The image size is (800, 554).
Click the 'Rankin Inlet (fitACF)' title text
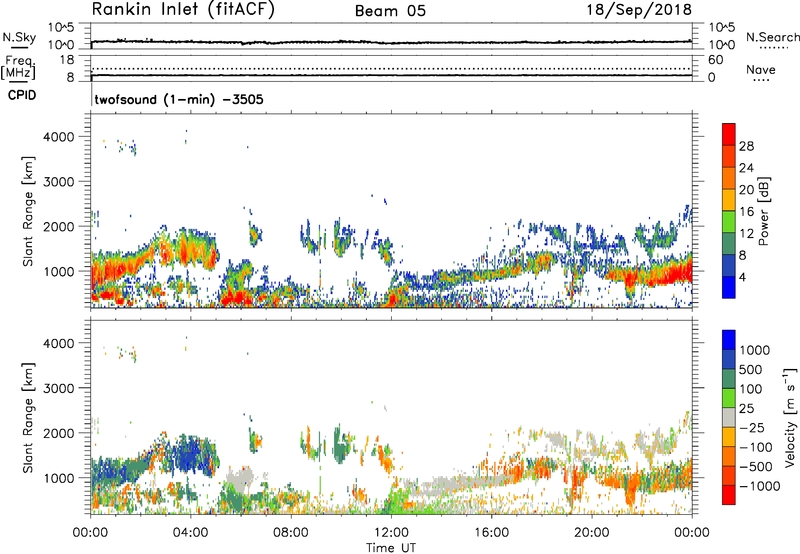pyautogui.click(x=183, y=10)
